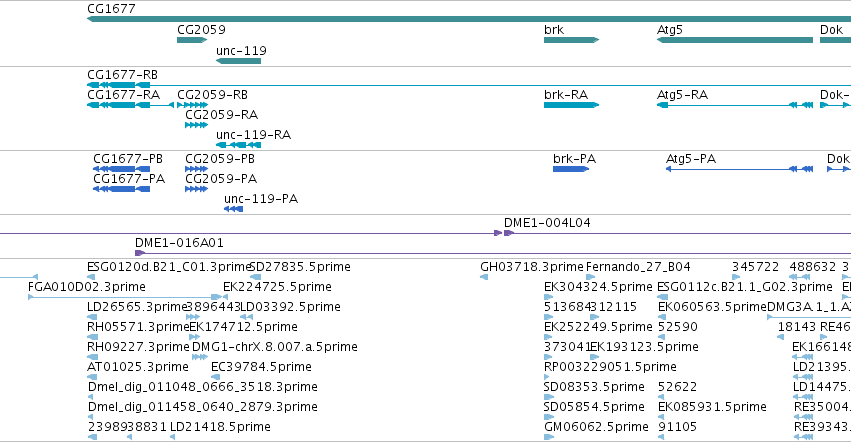Click the Dmel_dig_011458_0640_2879.3prime label

[x=202, y=407]
